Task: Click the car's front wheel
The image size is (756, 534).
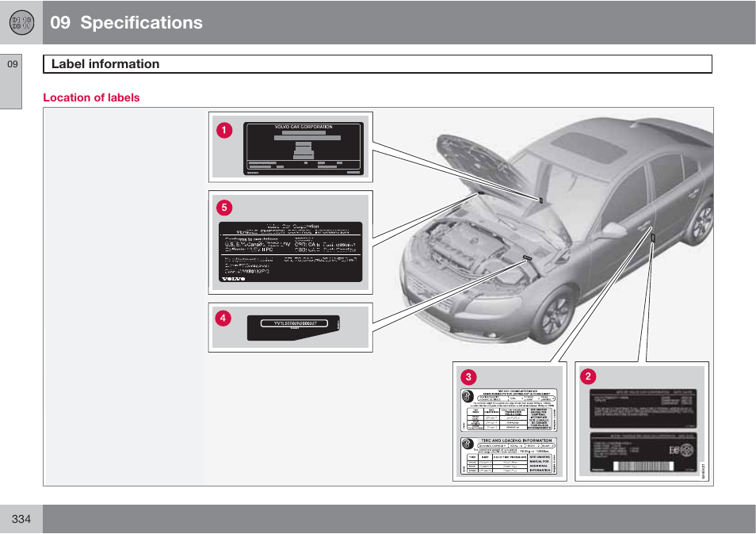Action: [x=556, y=314]
